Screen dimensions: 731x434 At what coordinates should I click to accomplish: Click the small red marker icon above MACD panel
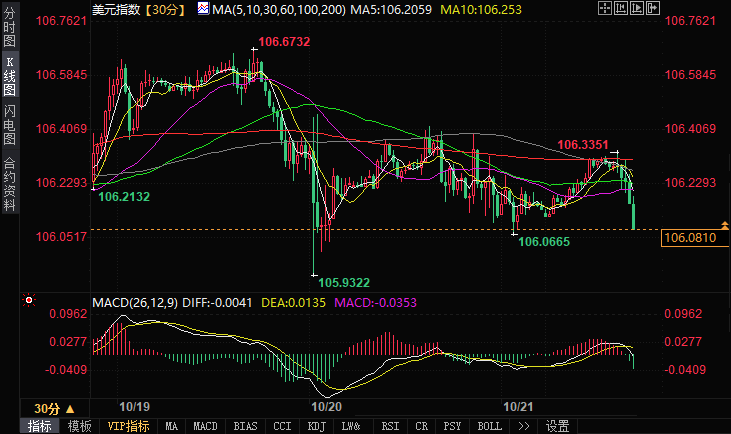(28, 299)
